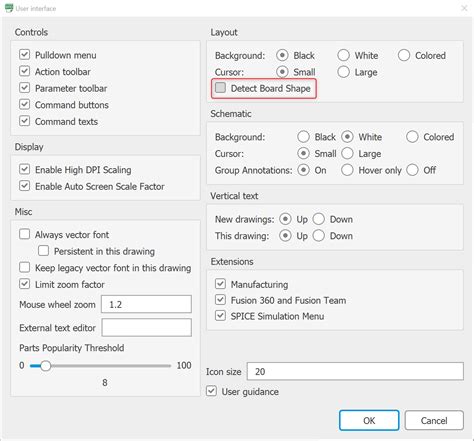
Task: Disable the SPICE Simulation Menu extension
Action: pos(220,315)
